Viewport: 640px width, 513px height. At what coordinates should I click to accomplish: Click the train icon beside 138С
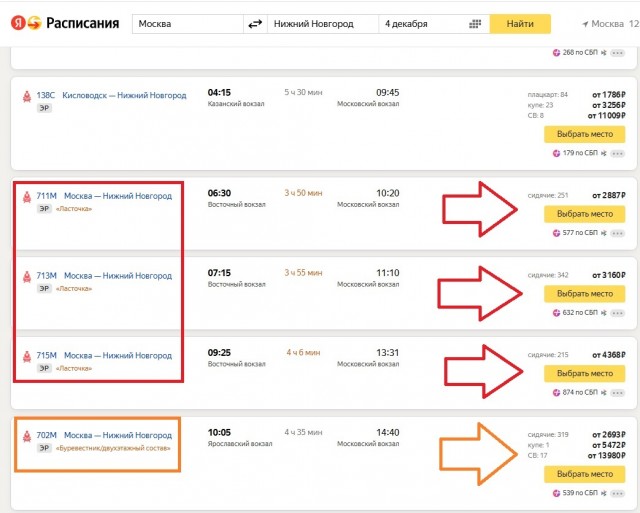pos(27,97)
